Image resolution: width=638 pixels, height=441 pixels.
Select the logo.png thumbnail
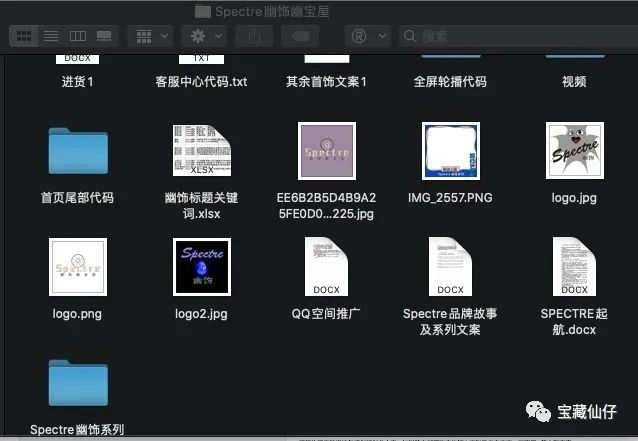click(78, 267)
